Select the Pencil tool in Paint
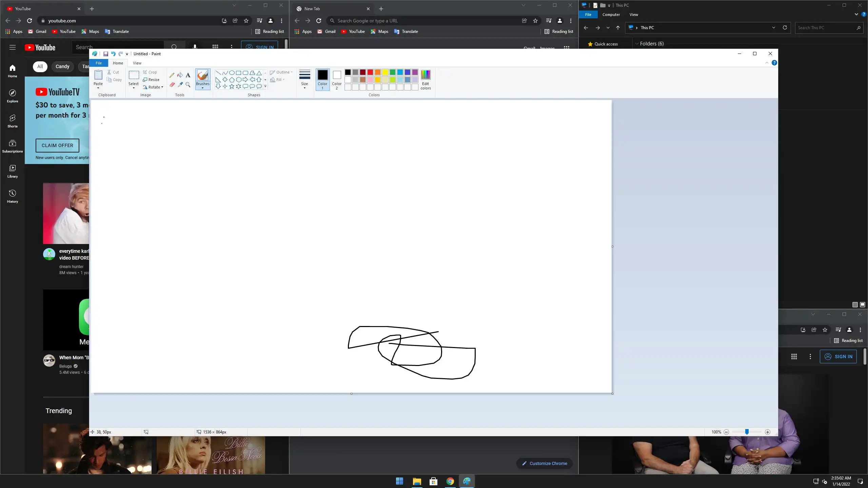Screen dimensions: 868x488 pyautogui.click(x=172, y=75)
